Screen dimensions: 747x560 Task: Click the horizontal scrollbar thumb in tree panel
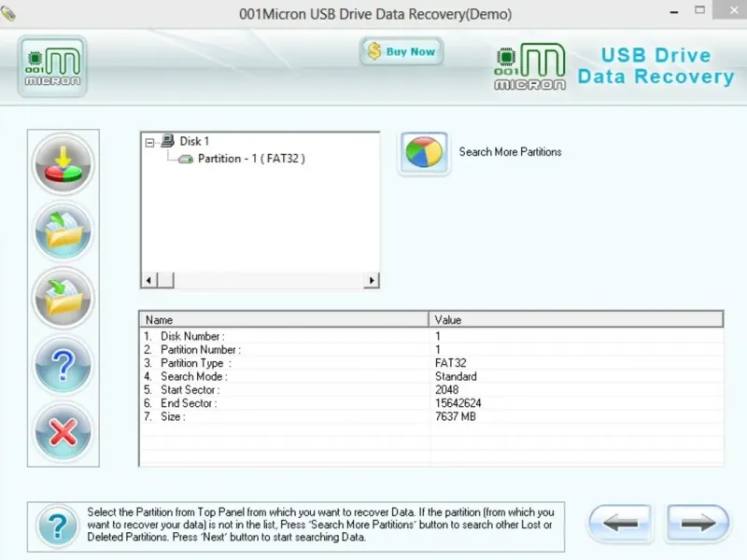pos(165,280)
